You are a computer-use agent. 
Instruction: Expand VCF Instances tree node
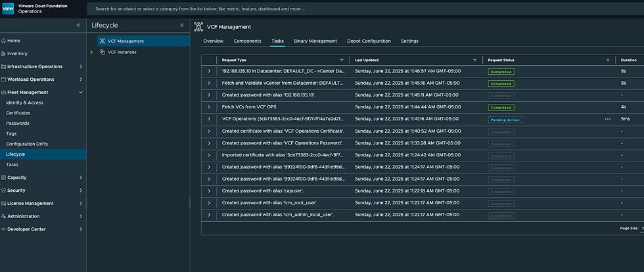pos(91,52)
